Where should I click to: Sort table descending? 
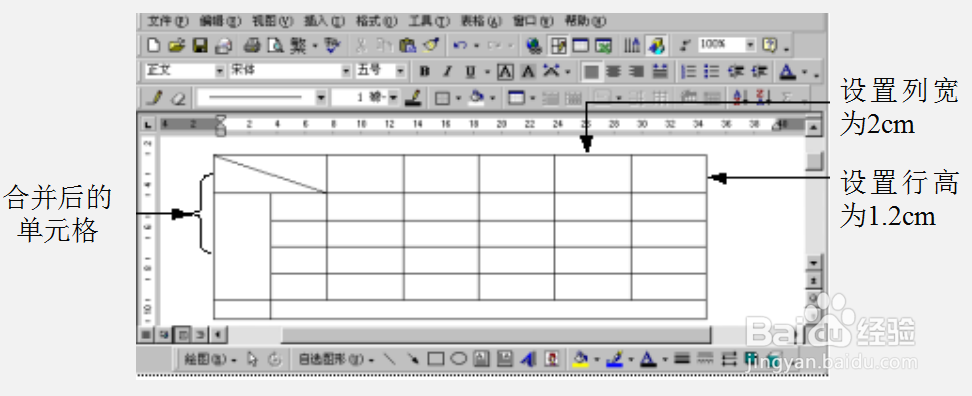(763, 97)
